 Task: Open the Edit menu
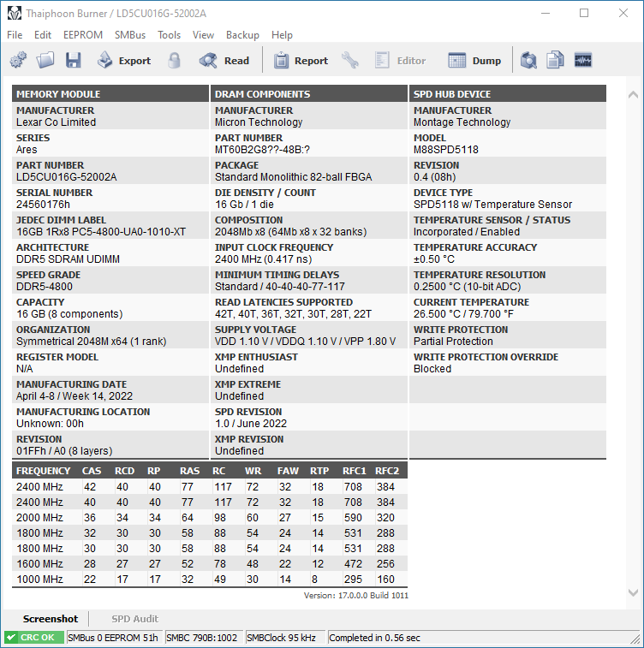tap(43, 35)
